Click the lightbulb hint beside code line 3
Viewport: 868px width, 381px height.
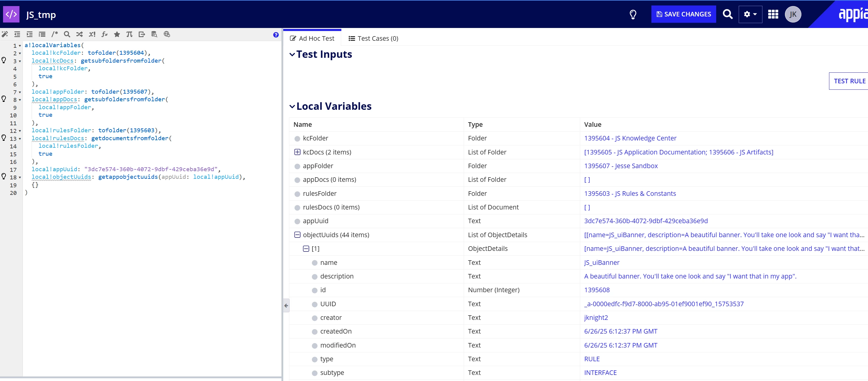click(x=4, y=60)
